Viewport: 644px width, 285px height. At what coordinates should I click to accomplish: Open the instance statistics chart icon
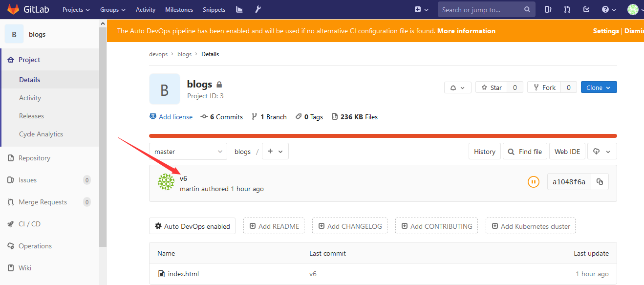click(239, 10)
